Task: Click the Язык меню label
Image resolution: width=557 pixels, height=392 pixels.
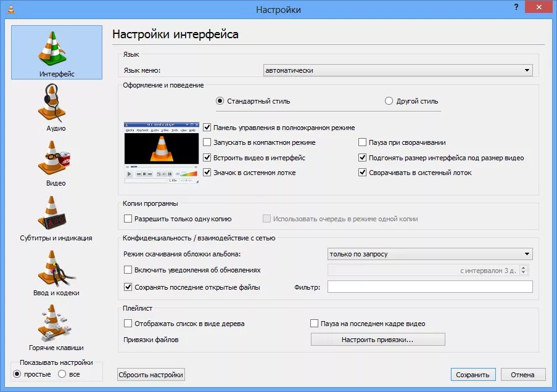Action: (142, 70)
